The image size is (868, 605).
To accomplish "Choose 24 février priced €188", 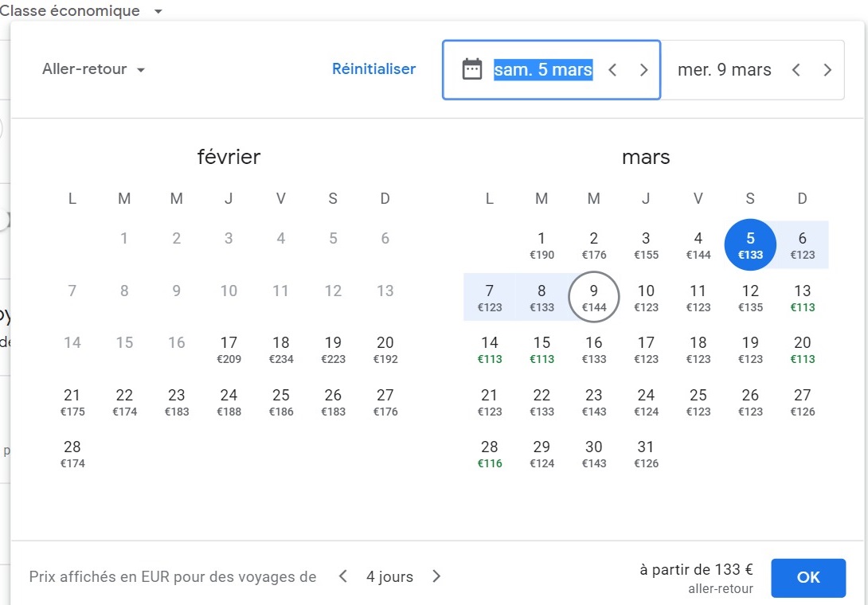I will tap(229, 402).
